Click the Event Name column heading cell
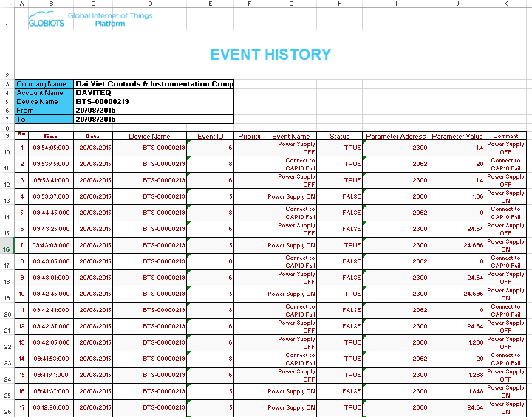Screen dimensions: 532x417 [x=291, y=136]
